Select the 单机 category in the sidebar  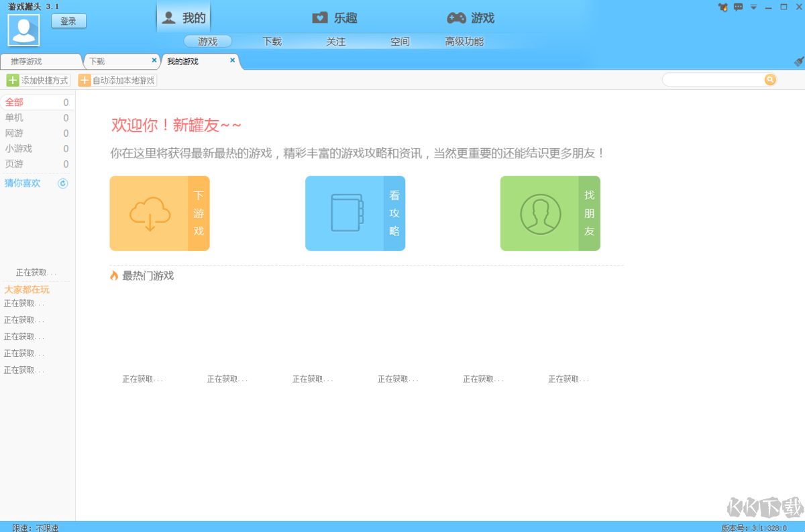pos(15,117)
